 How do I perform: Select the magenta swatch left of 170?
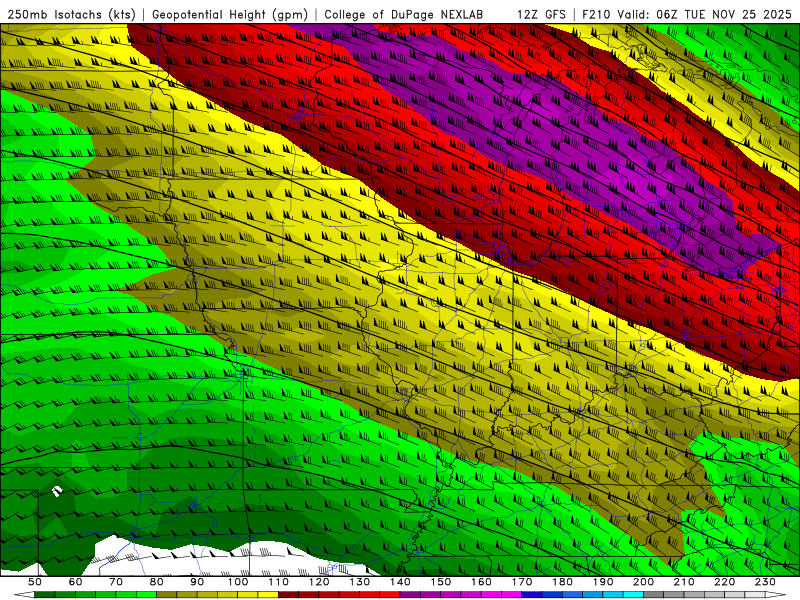pyautogui.click(x=511, y=594)
